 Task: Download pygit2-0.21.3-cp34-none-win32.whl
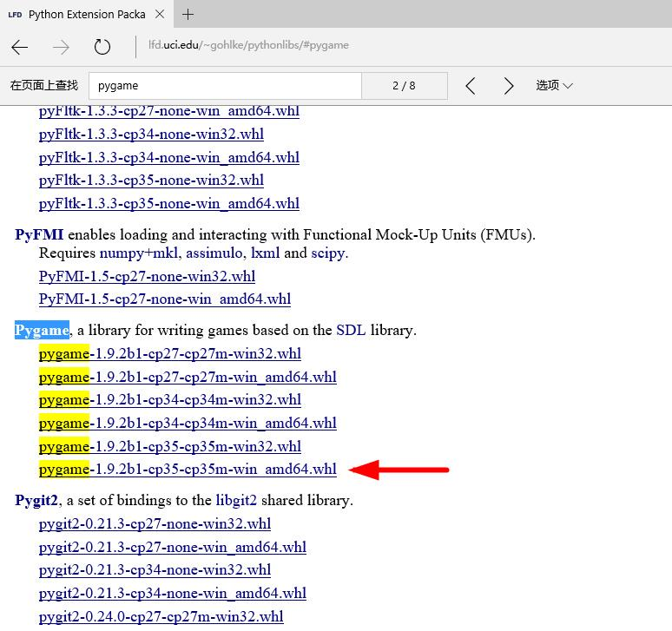coord(155,569)
